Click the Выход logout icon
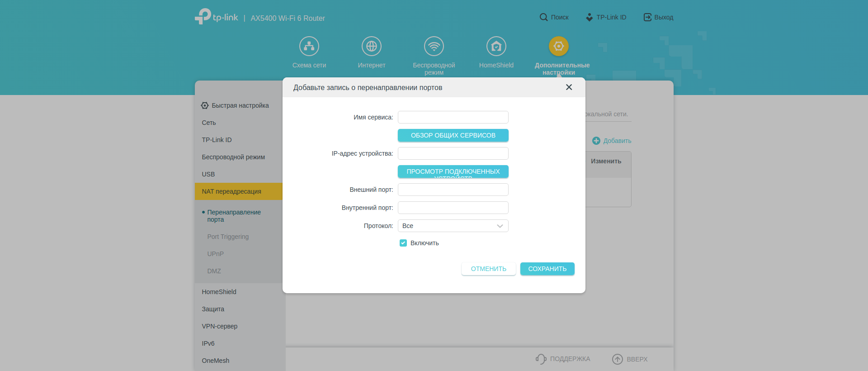 point(647,17)
